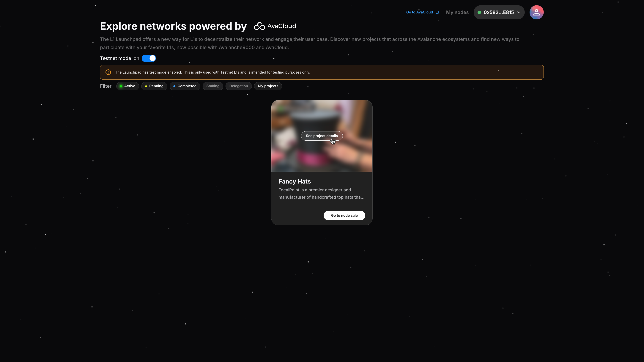Open My nodes page
This screenshot has height=362, width=644.
[x=457, y=12]
